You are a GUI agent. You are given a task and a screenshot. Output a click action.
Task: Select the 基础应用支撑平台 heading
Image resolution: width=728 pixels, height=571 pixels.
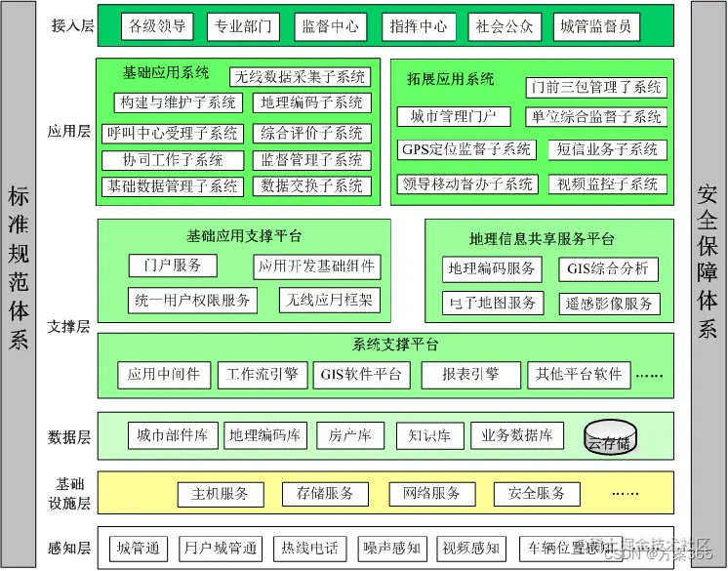click(244, 236)
